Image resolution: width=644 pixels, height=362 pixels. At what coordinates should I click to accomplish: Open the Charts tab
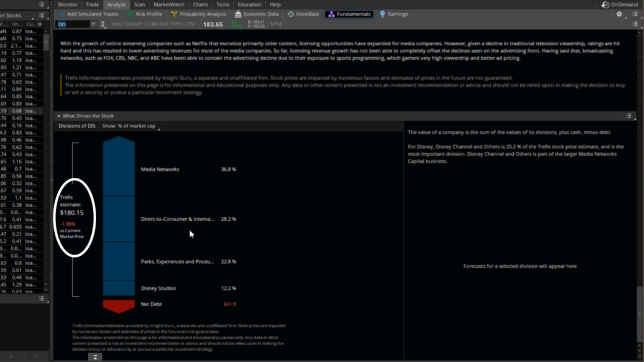(x=201, y=4)
